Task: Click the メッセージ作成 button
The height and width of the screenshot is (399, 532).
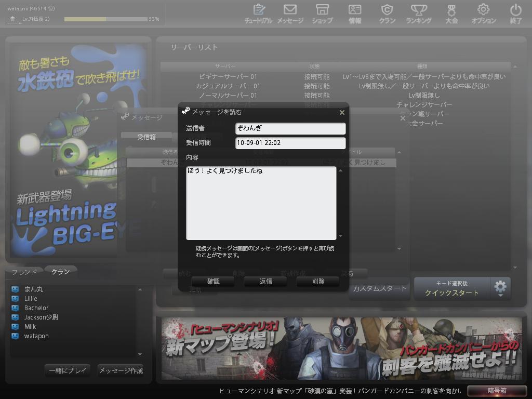Action: pyautogui.click(x=121, y=370)
